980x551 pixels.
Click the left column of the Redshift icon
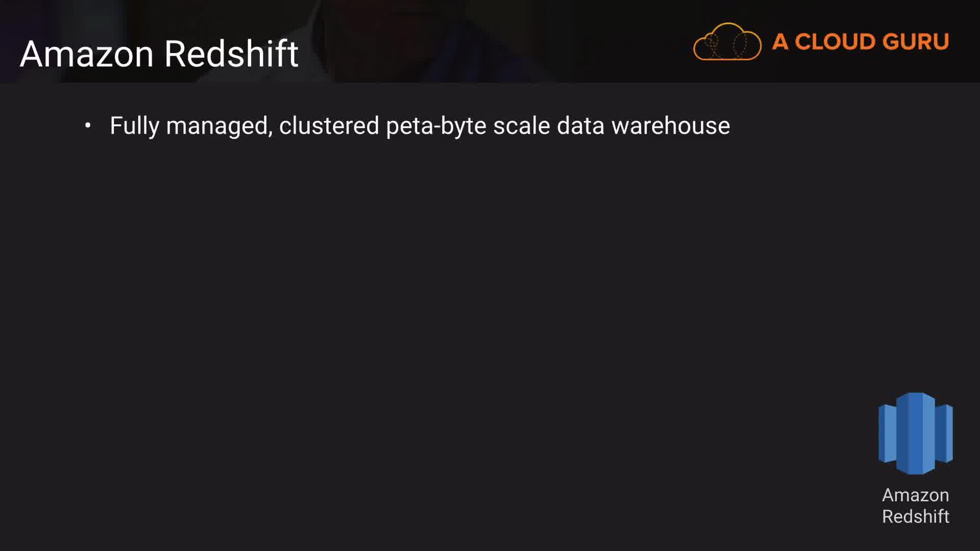(x=887, y=433)
